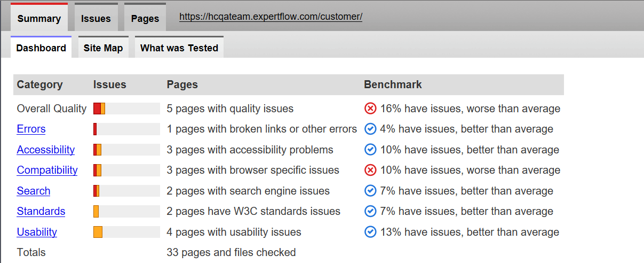
Task: Select the Dashboard sub-tab
Action: point(41,48)
